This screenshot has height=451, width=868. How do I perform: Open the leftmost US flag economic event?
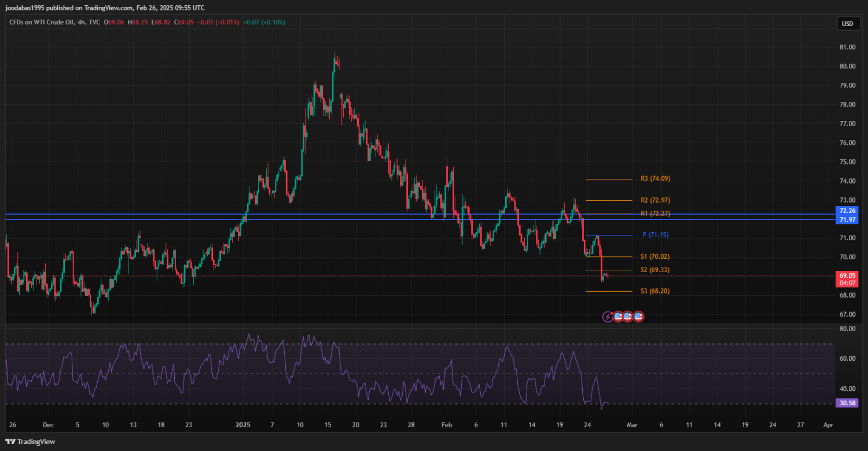point(618,317)
